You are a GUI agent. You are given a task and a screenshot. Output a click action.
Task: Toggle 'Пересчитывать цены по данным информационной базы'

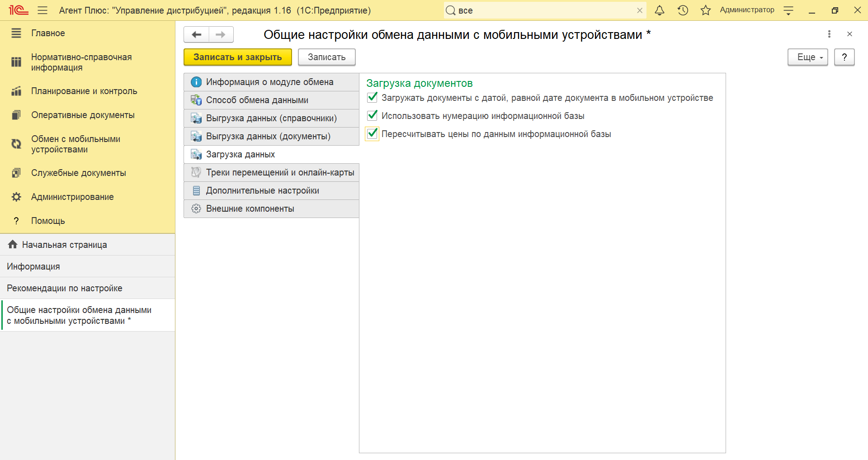click(373, 134)
